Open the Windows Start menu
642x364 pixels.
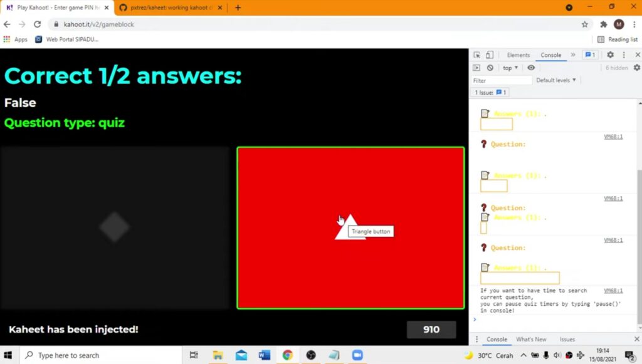[x=8, y=355]
